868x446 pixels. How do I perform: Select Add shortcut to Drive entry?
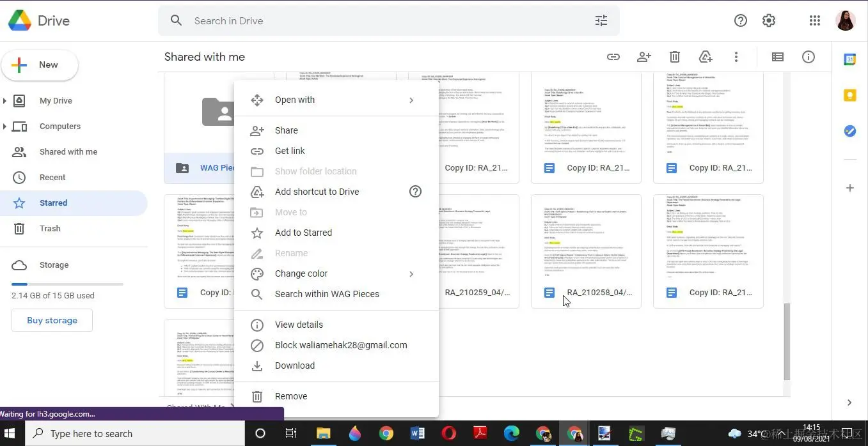point(336,192)
